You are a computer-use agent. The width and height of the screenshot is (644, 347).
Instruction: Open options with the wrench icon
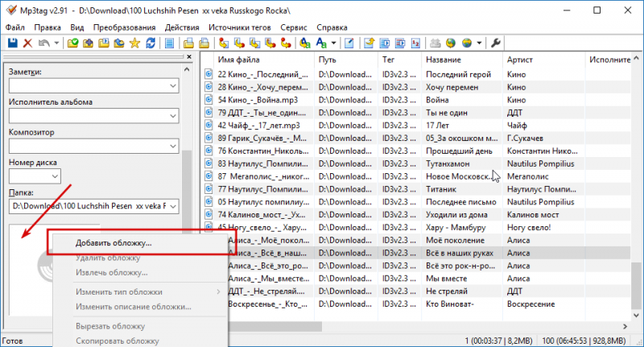coord(495,43)
